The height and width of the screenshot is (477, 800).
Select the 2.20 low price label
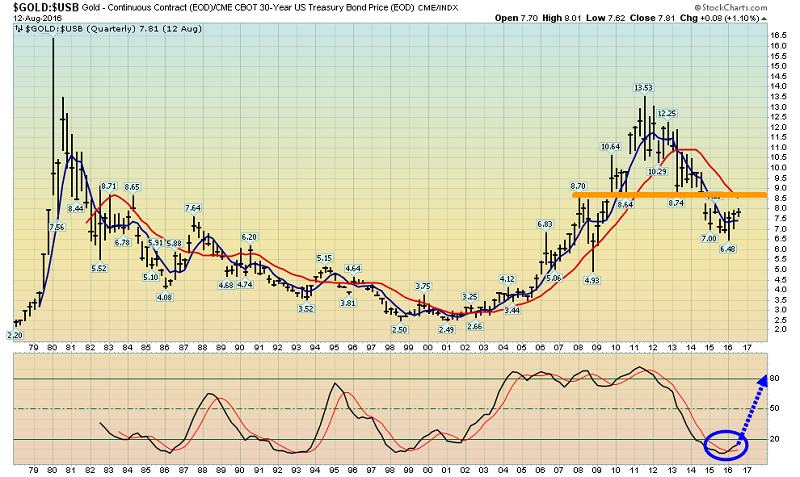click(x=15, y=335)
